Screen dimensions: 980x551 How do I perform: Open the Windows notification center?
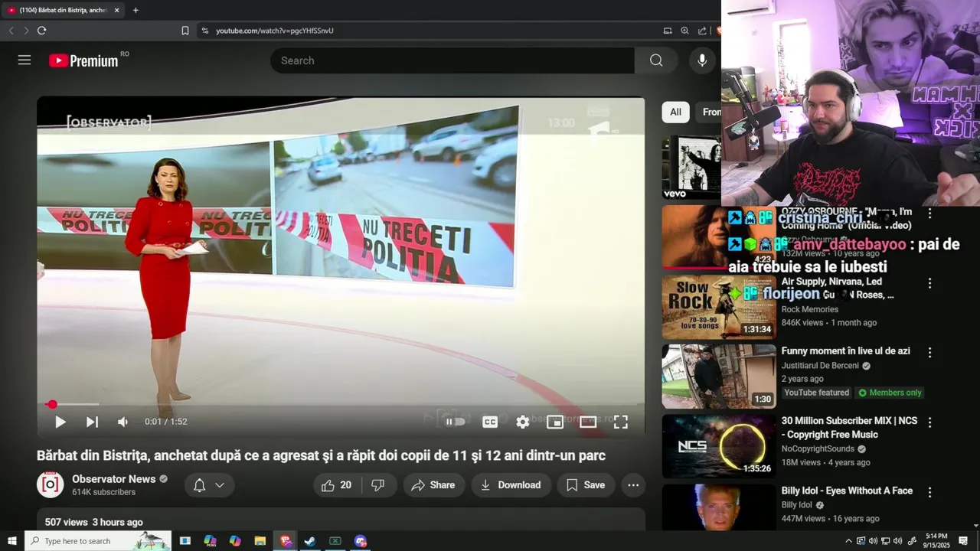point(963,541)
